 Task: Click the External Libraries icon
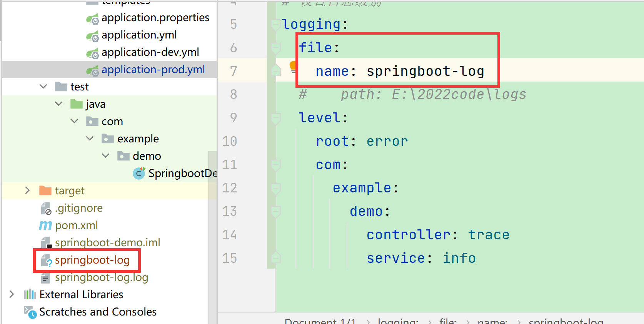pos(30,294)
